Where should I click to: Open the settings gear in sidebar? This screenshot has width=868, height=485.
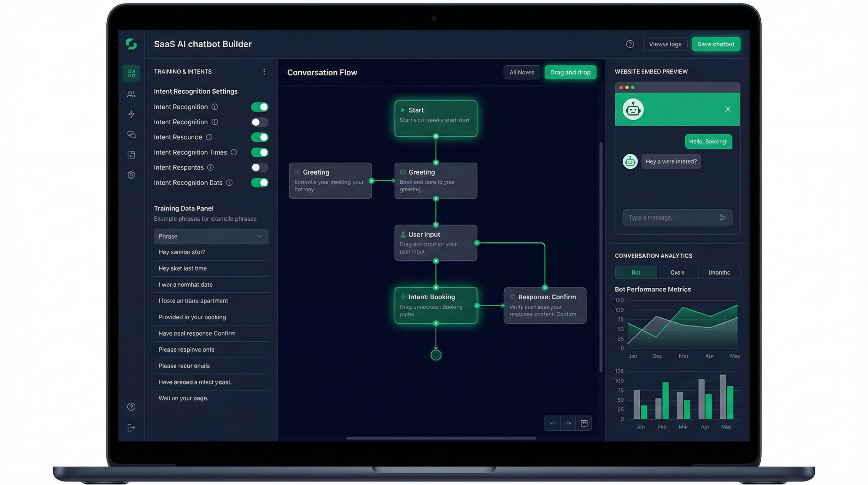click(131, 175)
